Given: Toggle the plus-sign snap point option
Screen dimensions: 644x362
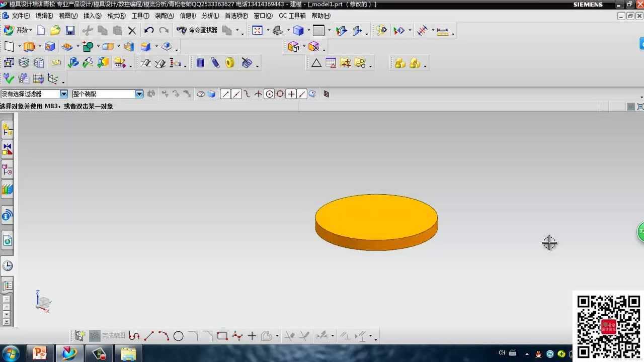Looking at the screenshot, I should [x=291, y=94].
